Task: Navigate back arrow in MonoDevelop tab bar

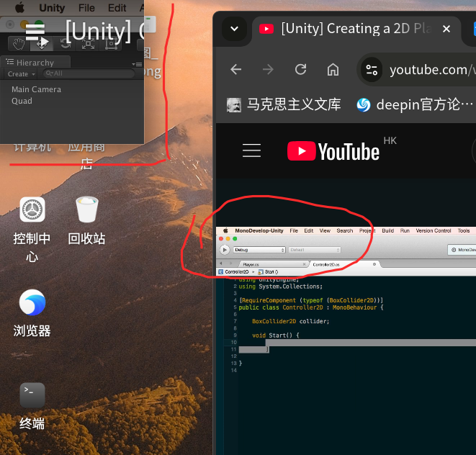Action: pos(221,263)
